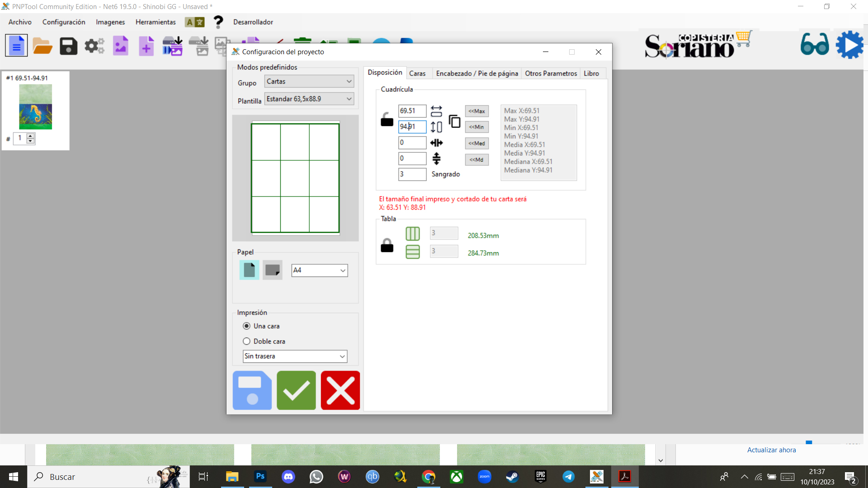Expand the Plantilla Estandar 63,5x88.9 dropdown
The width and height of the screenshot is (868, 488).
[309, 99]
